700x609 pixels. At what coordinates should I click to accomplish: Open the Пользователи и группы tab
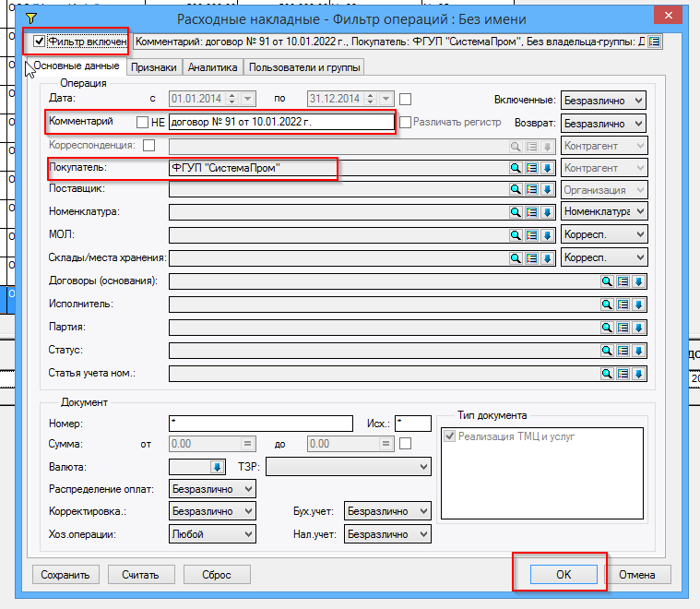(305, 67)
